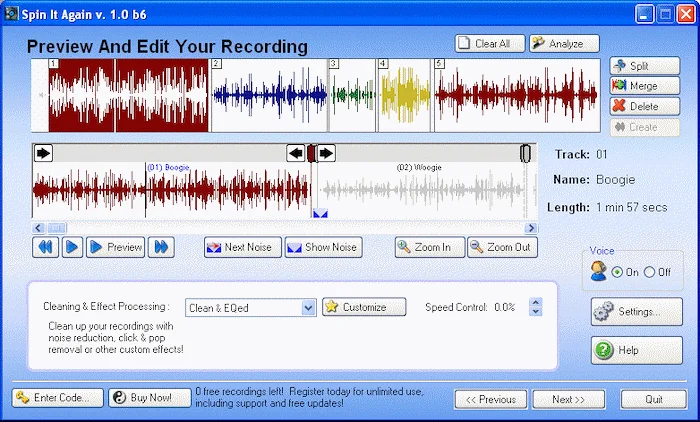
Task: Click the Show Noise button
Action: click(323, 247)
